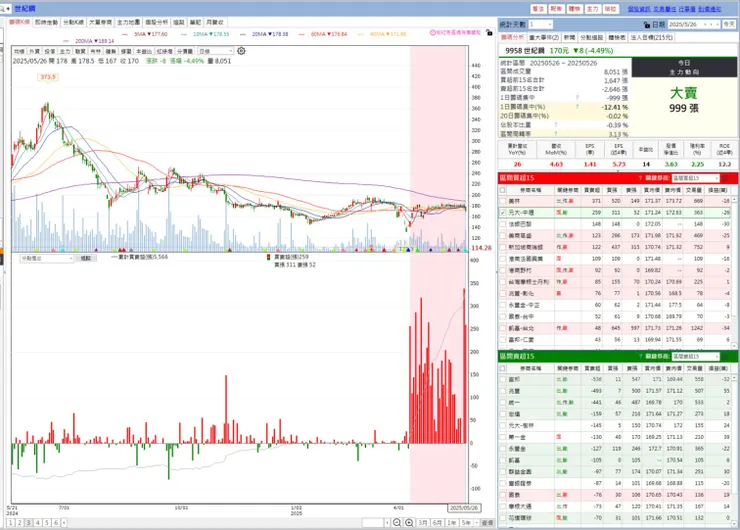Click the 今天 button
The image size is (740, 530).
click(x=729, y=25)
